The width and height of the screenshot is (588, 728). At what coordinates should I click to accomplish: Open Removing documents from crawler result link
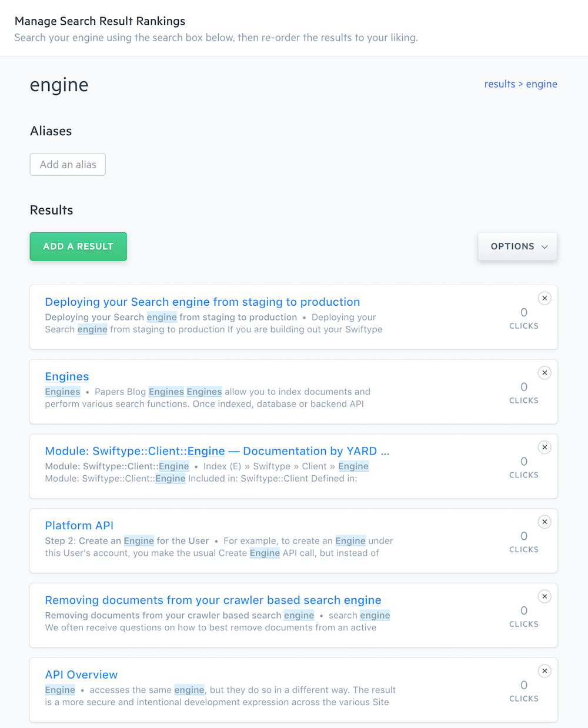click(x=213, y=600)
